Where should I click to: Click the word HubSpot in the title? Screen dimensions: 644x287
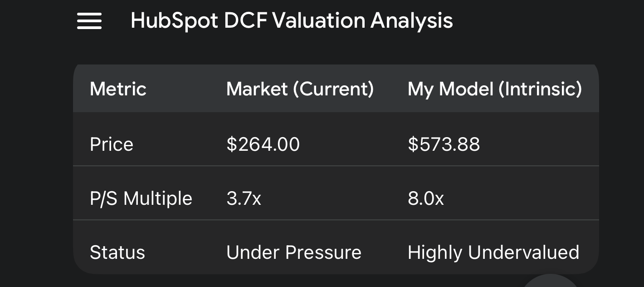point(174,21)
